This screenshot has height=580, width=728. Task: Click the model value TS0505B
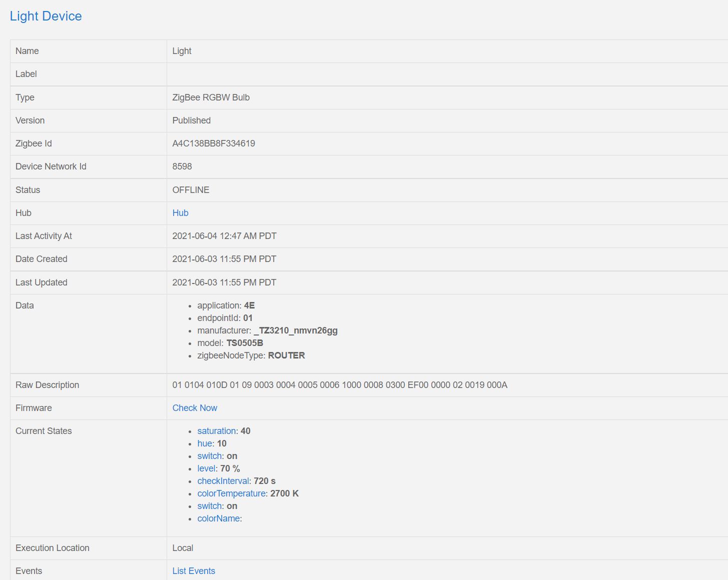coord(244,343)
